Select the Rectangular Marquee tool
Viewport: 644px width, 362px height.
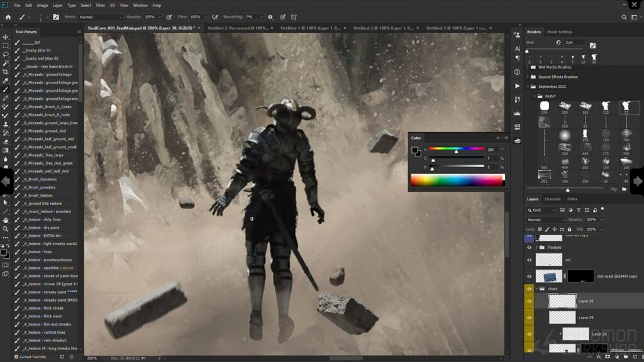click(5, 45)
